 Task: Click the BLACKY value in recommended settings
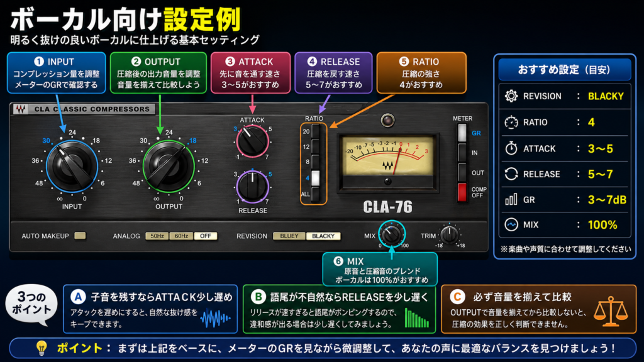coord(606,96)
